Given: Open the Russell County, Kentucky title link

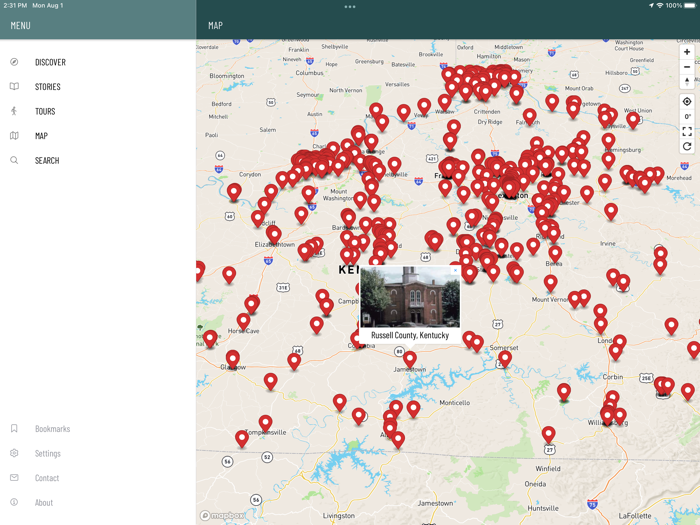Looking at the screenshot, I should pyautogui.click(x=410, y=335).
